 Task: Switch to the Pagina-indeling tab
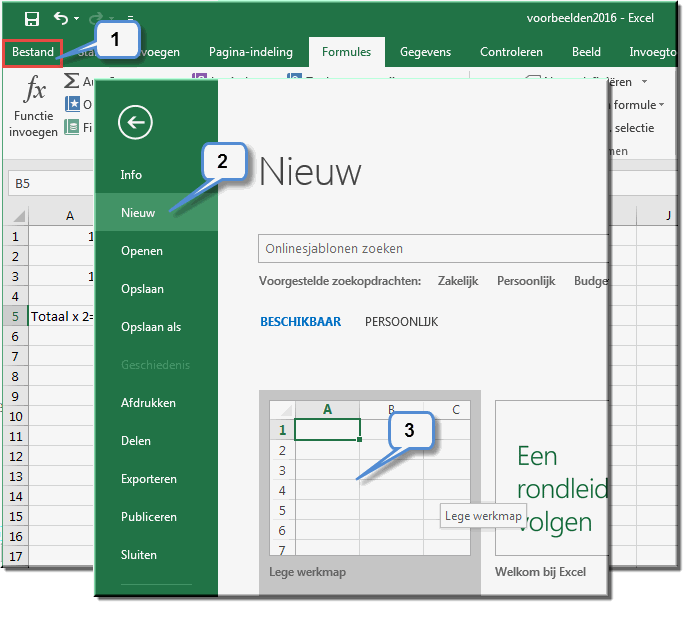tap(251, 52)
